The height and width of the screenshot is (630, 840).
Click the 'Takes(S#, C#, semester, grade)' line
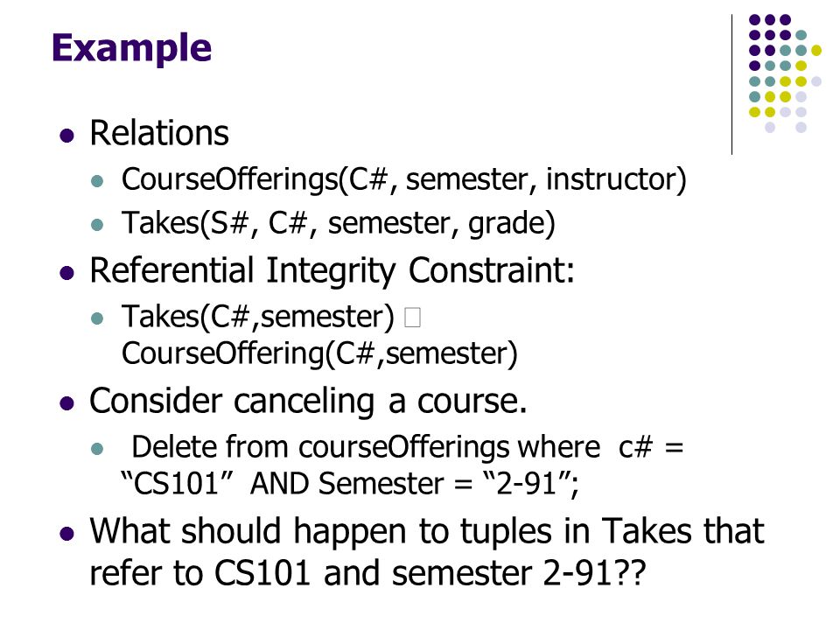tap(339, 224)
